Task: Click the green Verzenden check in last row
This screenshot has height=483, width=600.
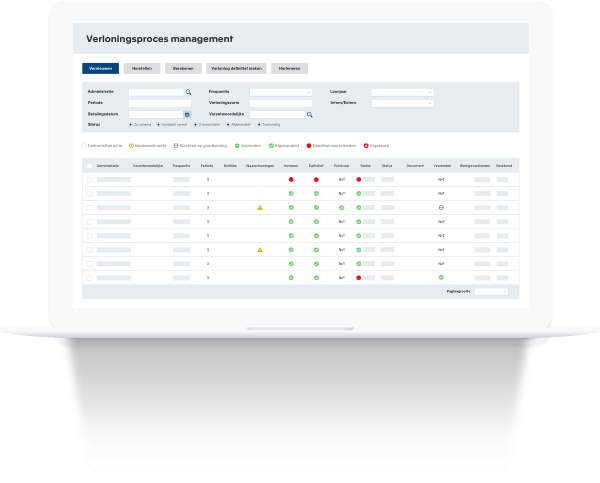Action: tap(440, 277)
